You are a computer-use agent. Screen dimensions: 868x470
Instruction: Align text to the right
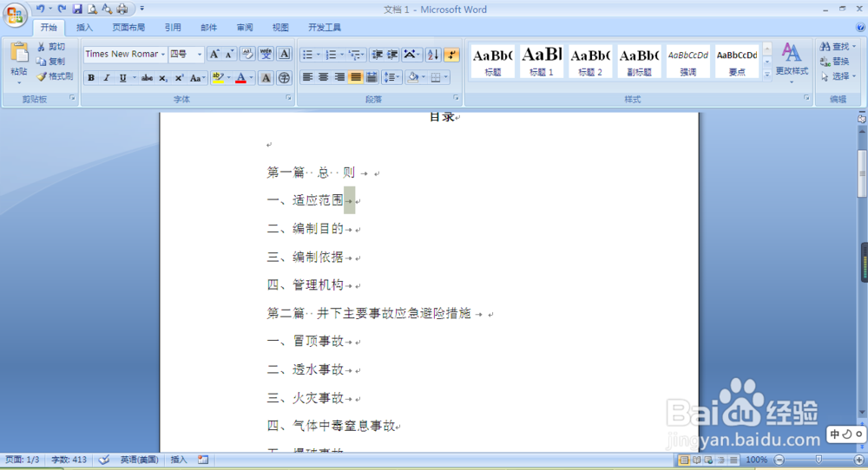click(x=339, y=77)
